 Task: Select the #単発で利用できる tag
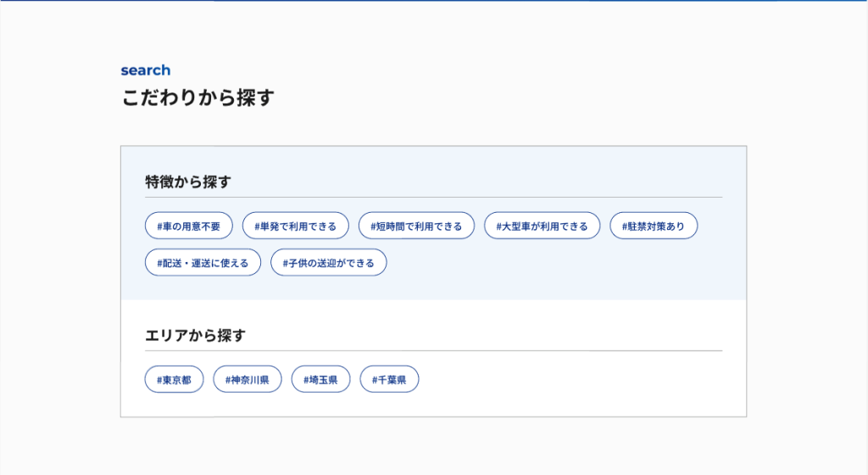point(296,226)
